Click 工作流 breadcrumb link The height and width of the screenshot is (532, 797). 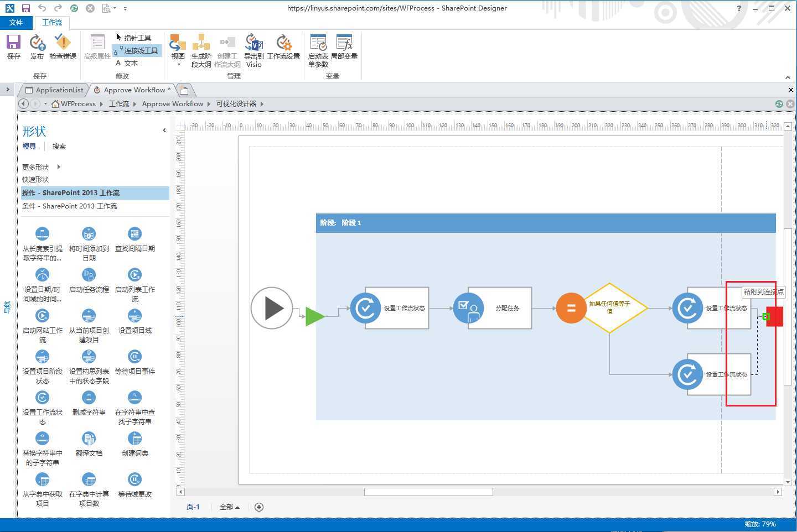[119, 104]
